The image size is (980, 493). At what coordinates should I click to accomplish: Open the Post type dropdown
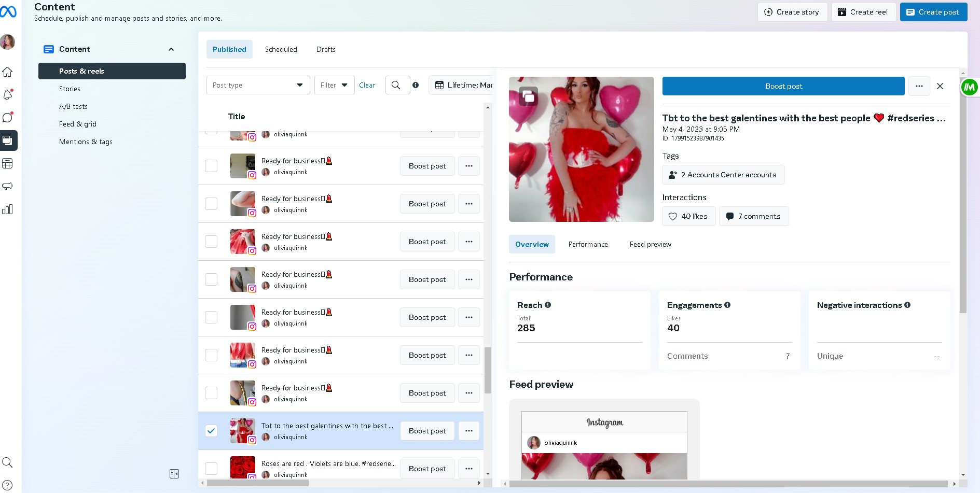tap(258, 85)
